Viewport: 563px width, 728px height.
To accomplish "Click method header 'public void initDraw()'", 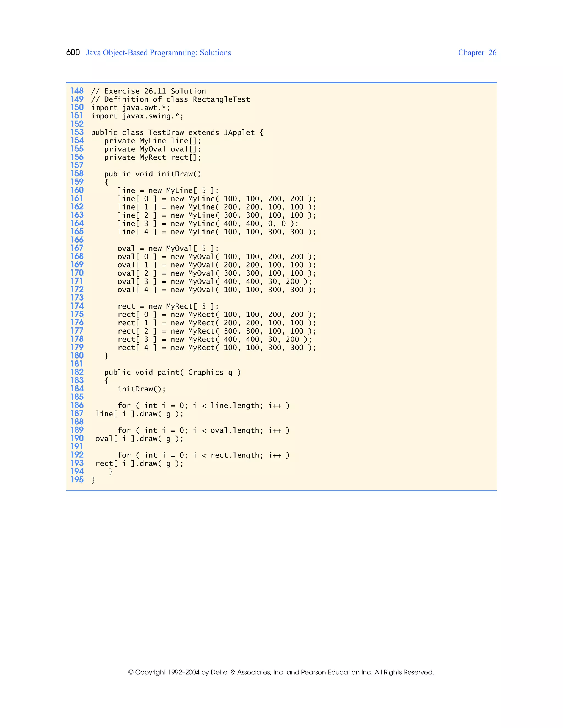I will (x=153, y=174).
